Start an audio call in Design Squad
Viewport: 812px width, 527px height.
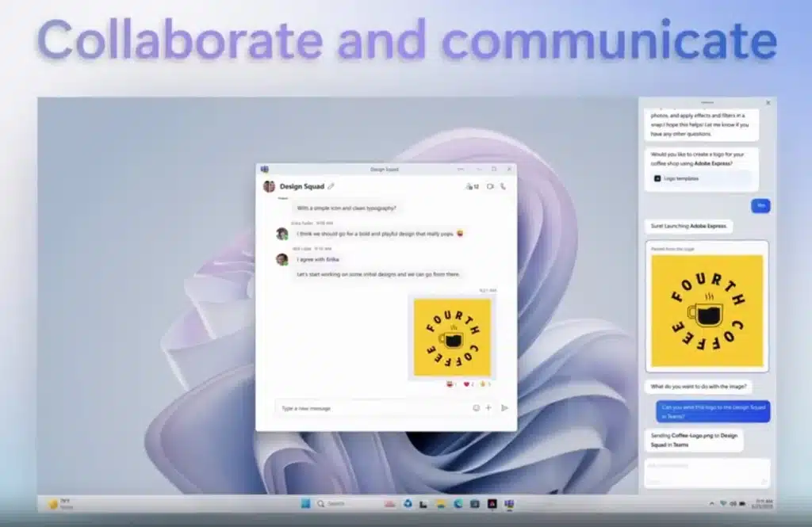(x=503, y=185)
